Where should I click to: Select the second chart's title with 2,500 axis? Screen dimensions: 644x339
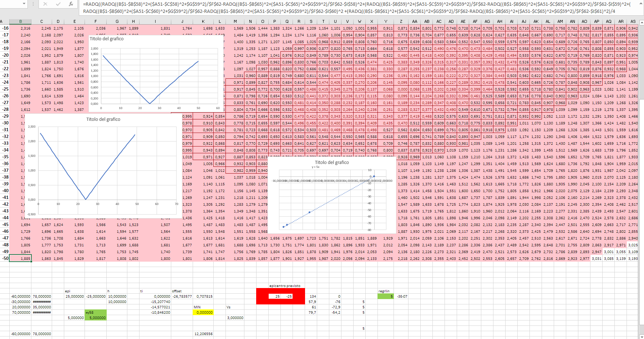(x=103, y=119)
